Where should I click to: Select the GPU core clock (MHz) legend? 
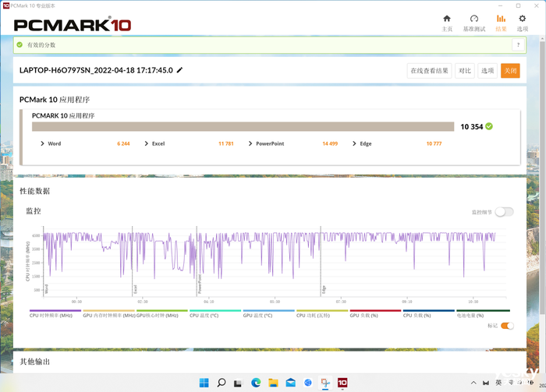click(162, 313)
